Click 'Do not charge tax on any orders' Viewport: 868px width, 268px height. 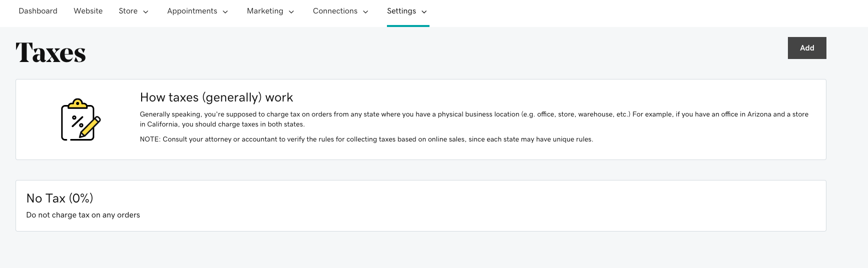[83, 215]
